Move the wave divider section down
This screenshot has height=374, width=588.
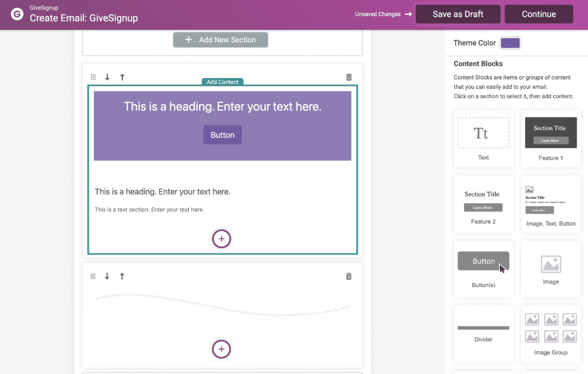[x=107, y=276]
